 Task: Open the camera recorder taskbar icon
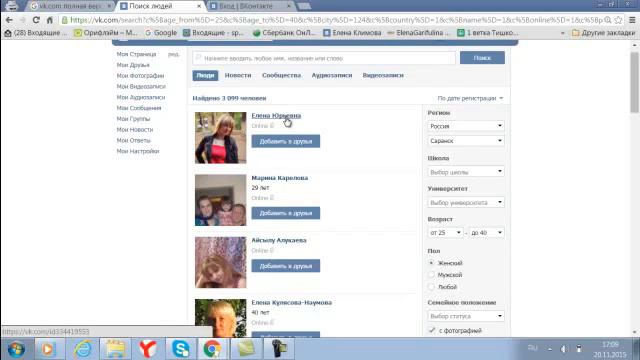point(279,349)
